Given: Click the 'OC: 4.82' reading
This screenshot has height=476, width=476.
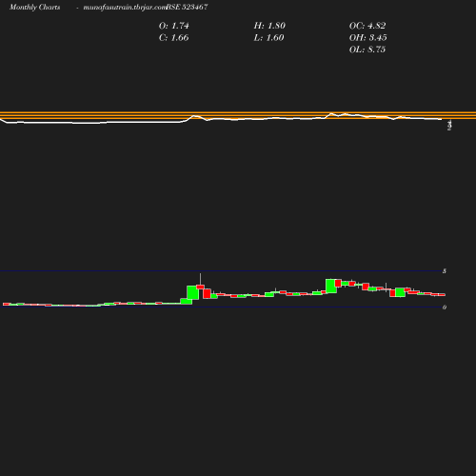Looking at the screenshot, I should pyautogui.click(x=367, y=26).
